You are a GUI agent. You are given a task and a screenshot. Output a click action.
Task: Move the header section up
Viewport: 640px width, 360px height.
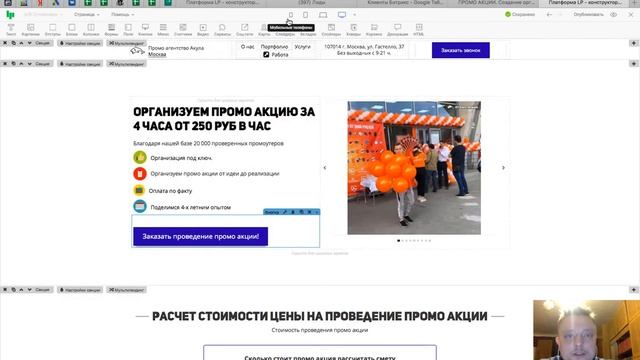point(21,43)
